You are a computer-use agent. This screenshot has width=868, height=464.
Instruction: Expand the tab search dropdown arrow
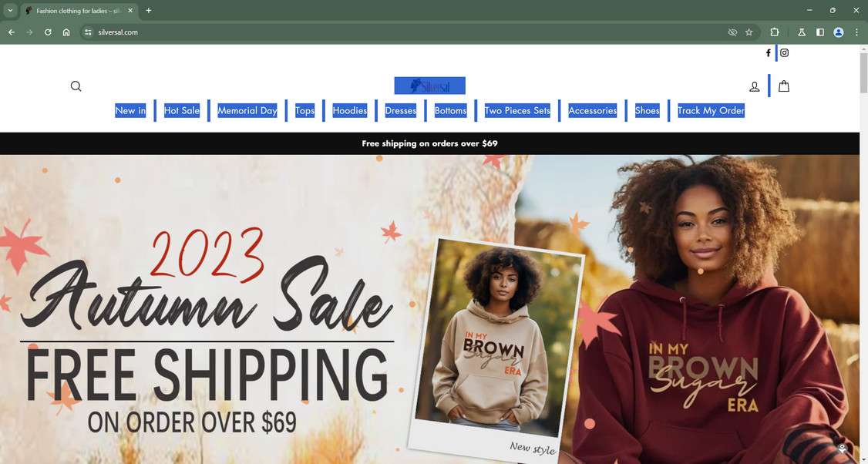click(x=10, y=10)
